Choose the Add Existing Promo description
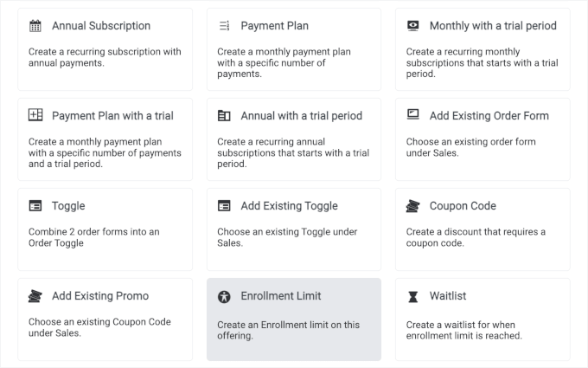588x368 pixels. coord(99,327)
